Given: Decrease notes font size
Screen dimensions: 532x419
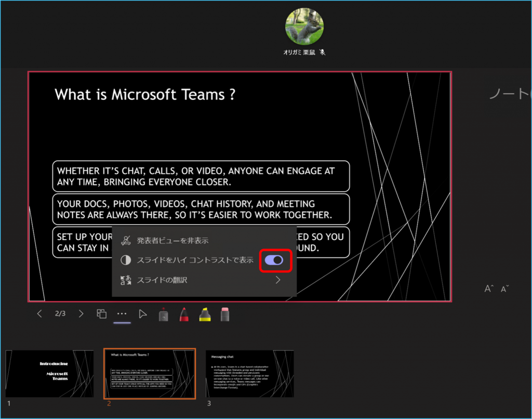Looking at the screenshot, I should [504, 289].
